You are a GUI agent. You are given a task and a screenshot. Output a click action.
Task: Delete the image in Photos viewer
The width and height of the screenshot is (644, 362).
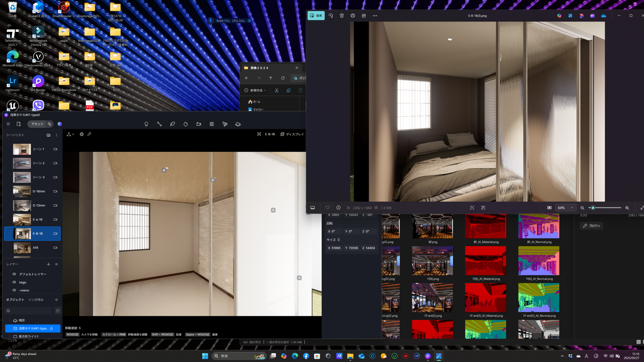click(x=342, y=16)
